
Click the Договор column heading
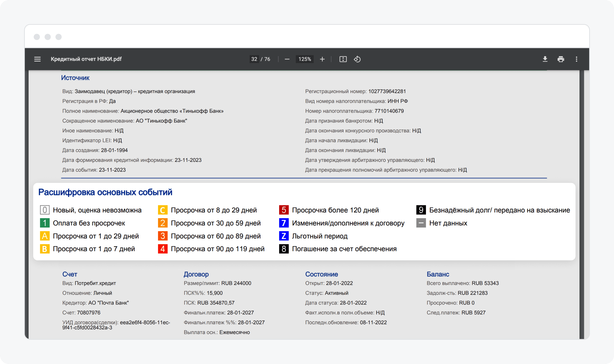(196, 274)
